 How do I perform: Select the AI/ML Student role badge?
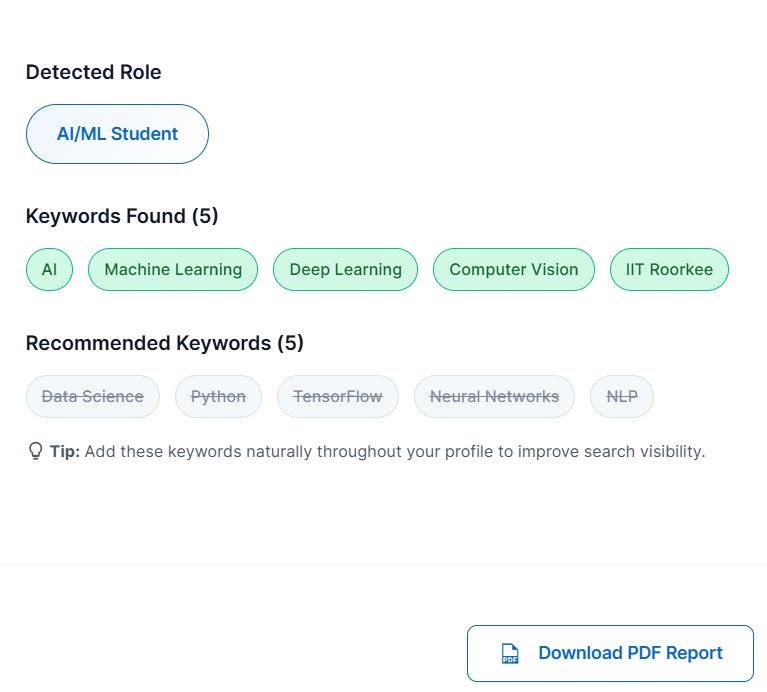point(117,134)
